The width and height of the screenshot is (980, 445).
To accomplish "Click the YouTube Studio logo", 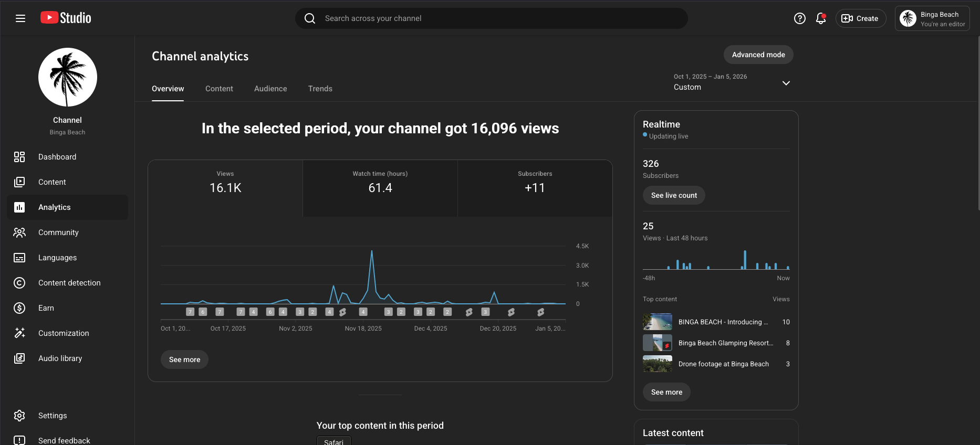I will pyautogui.click(x=66, y=18).
